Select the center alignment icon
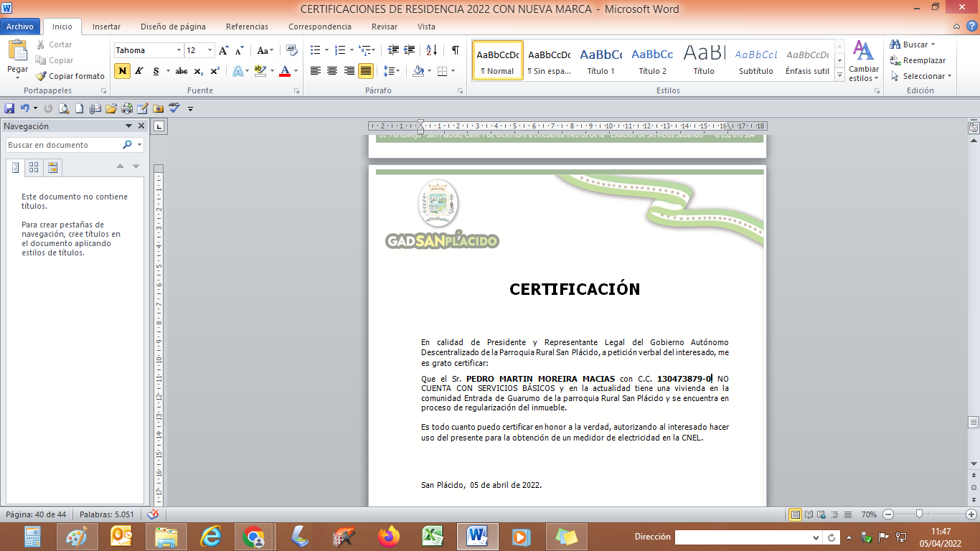This screenshot has width=980, height=551. click(332, 71)
